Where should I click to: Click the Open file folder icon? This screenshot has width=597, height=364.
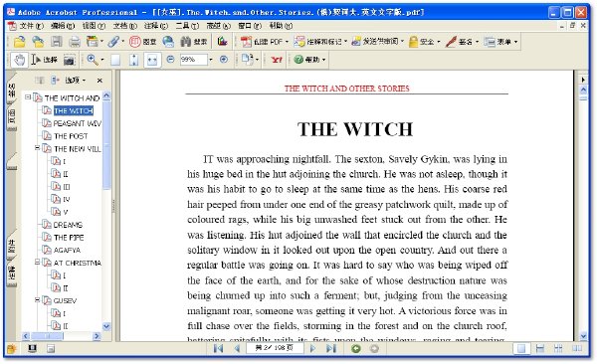[20, 42]
